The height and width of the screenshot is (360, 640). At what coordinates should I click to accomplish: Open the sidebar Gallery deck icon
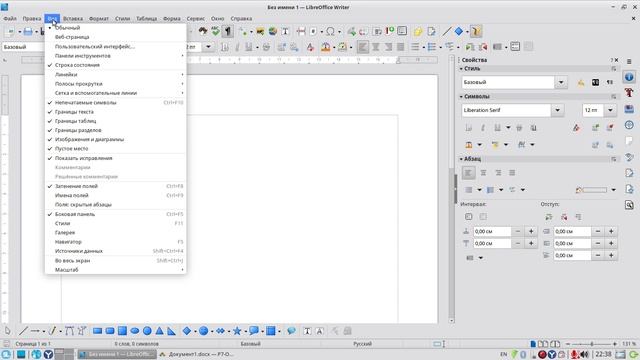pos(629,109)
